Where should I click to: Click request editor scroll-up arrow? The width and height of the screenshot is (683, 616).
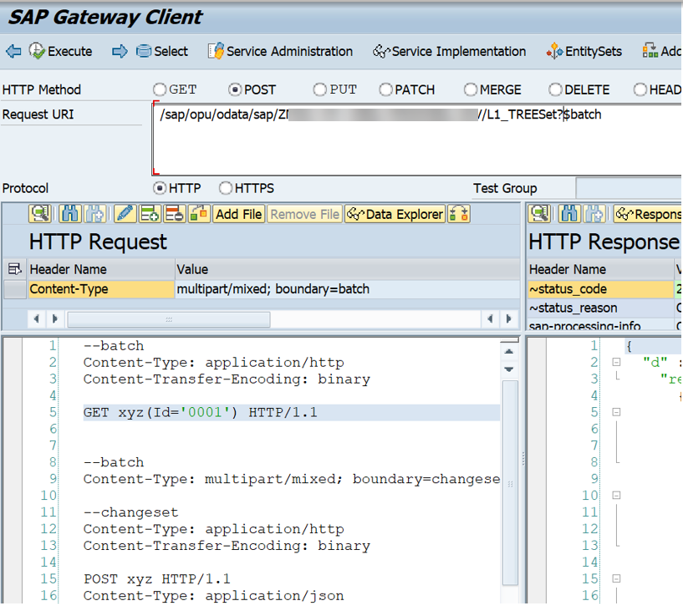(509, 351)
